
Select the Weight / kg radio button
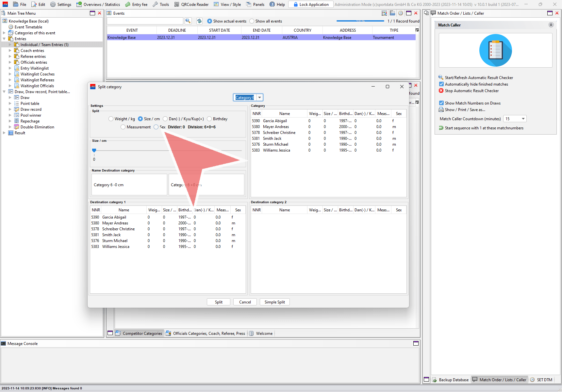click(x=111, y=119)
